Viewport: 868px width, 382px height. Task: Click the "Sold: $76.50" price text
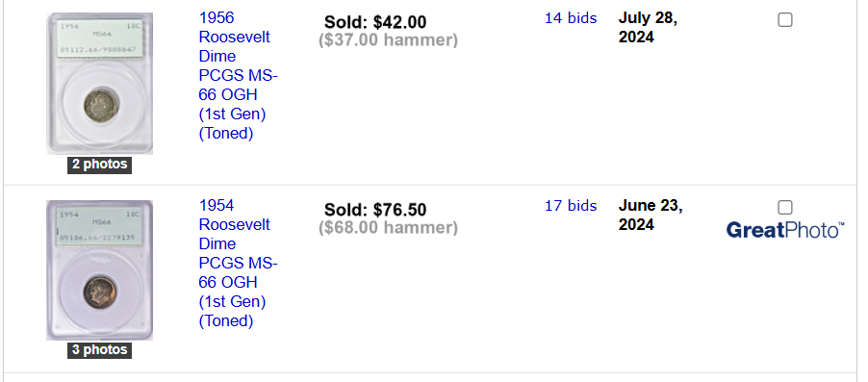coord(375,210)
